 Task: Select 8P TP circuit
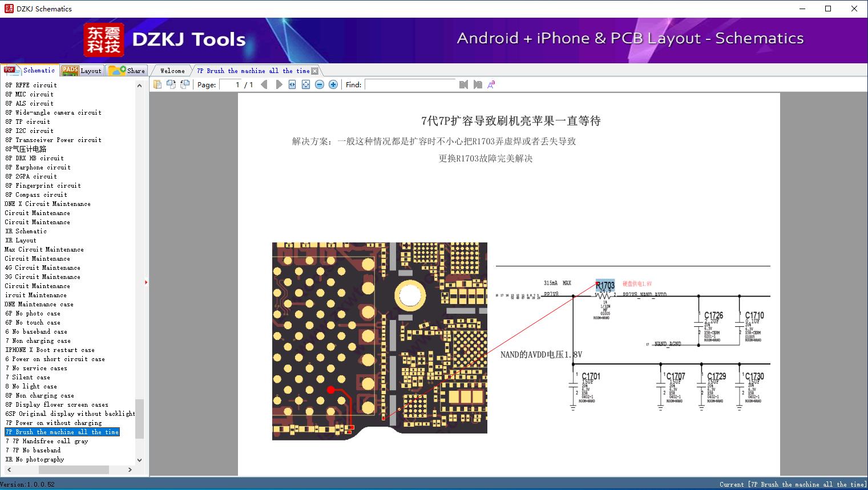(27, 122)
